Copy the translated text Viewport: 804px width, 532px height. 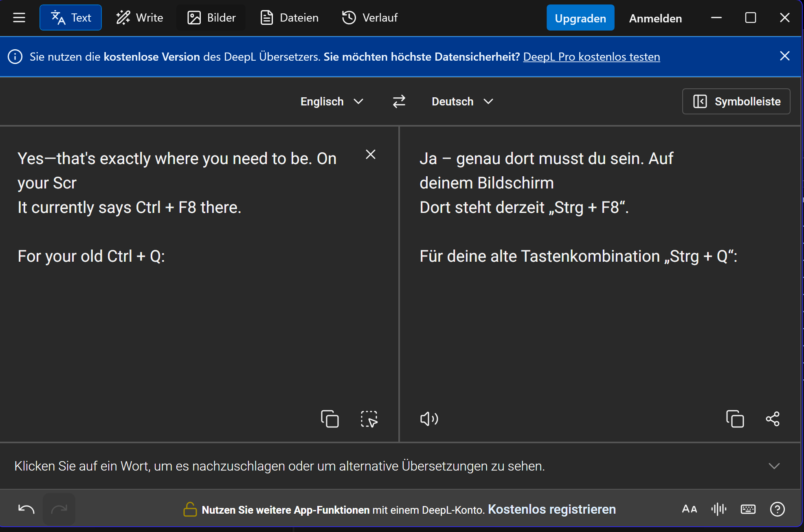pyautogui.click(x=735, y=419)
